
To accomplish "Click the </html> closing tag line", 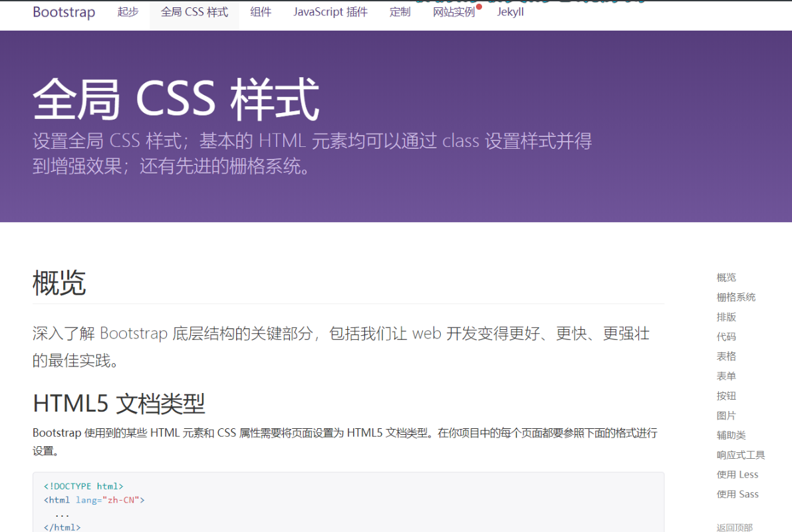I will [62, 527].
